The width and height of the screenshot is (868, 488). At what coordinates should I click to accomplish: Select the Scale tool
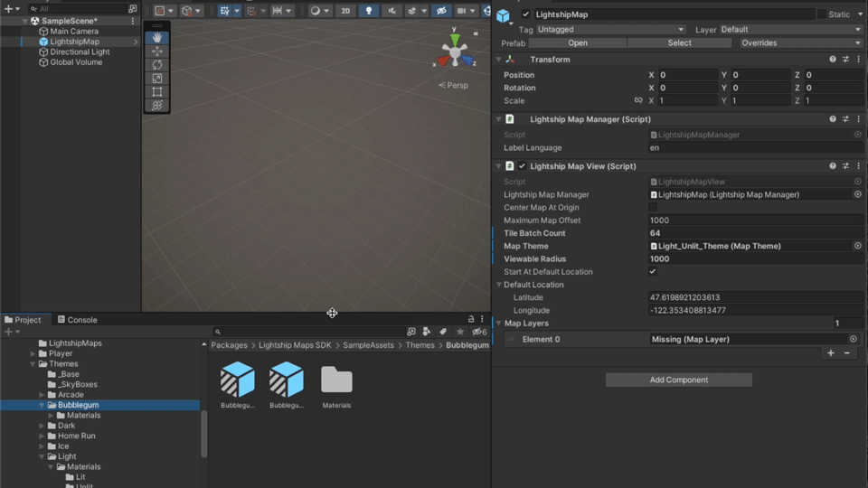157,79
